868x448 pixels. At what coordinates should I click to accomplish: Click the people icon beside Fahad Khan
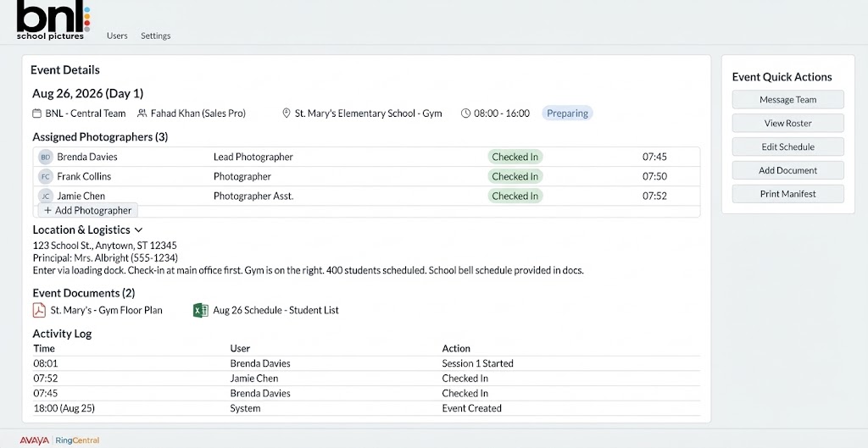coord(142,113)
